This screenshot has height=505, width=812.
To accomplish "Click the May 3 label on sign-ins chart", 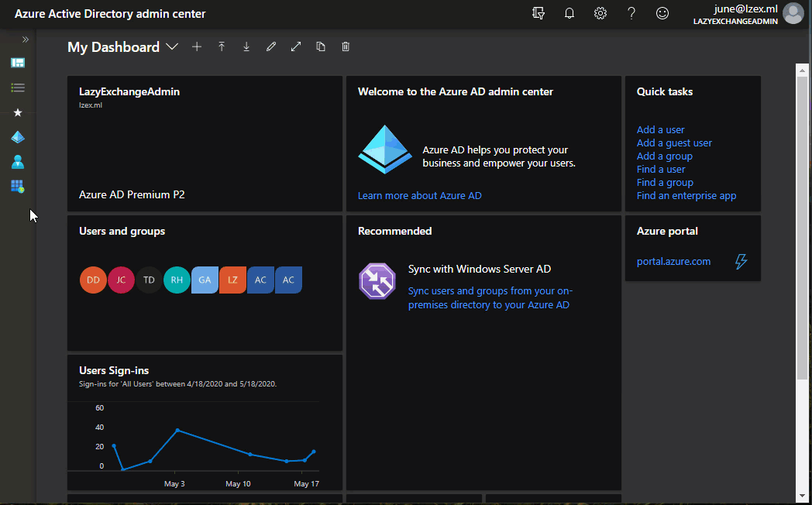I will (174, 484).
